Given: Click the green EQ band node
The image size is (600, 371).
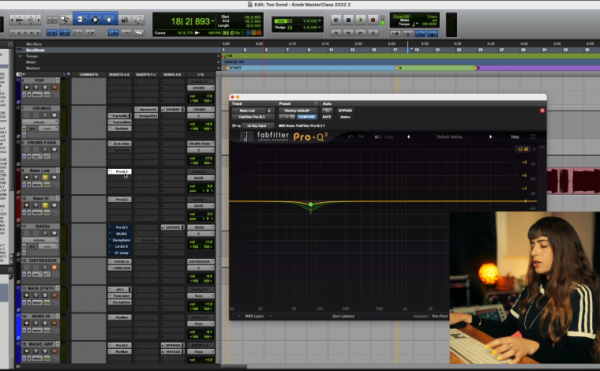Looking at the screenshot, I should (311, 205).
